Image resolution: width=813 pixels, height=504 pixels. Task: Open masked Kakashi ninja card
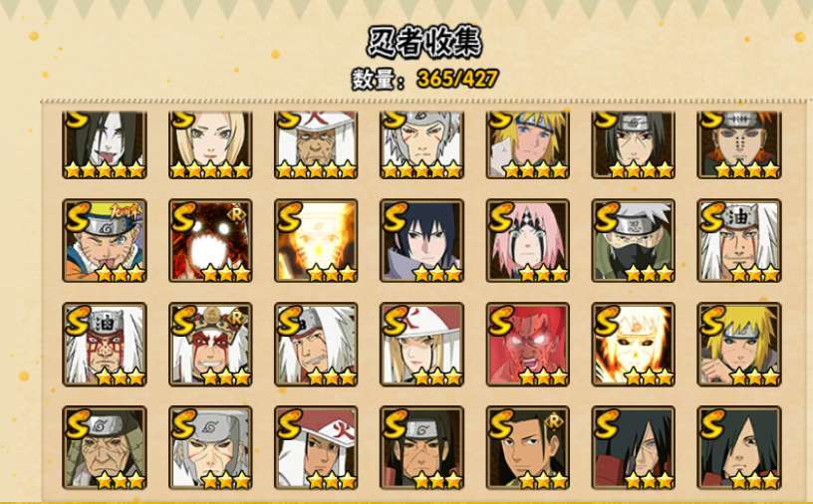tap(634, 241)
